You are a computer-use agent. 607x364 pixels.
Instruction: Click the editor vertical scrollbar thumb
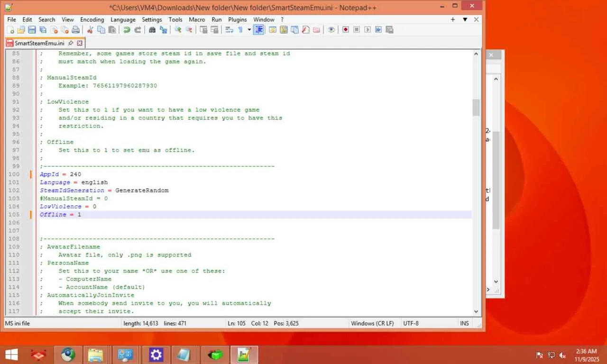point(476,107)
